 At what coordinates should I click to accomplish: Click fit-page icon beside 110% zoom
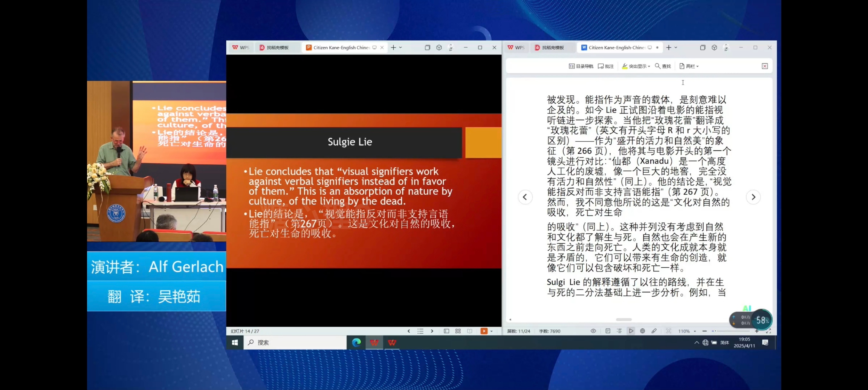coord(669,331)
